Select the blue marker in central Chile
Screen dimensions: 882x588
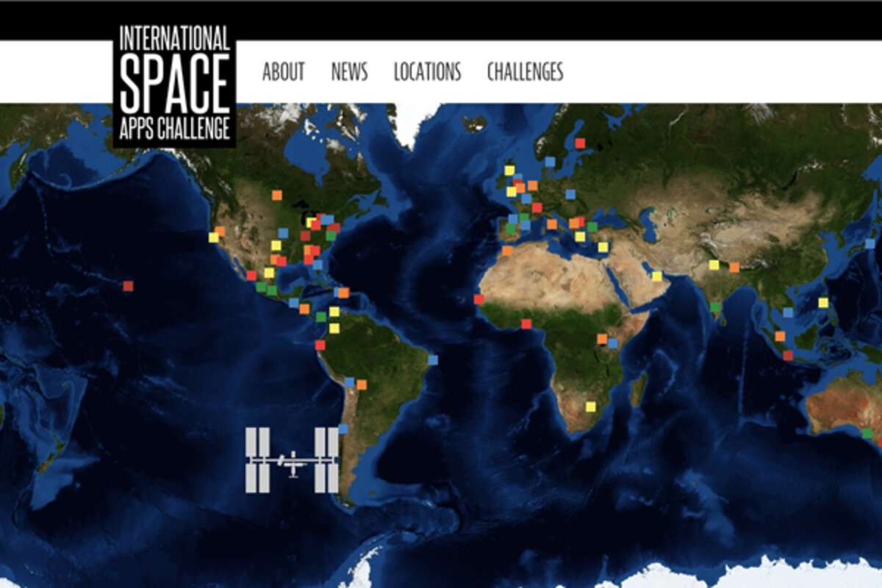343,429
